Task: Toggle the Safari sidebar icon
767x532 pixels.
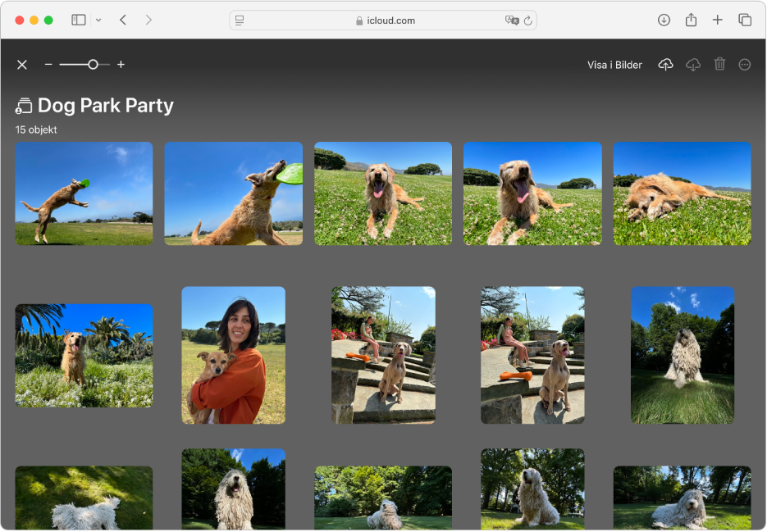Action: [x=78, y=20]
